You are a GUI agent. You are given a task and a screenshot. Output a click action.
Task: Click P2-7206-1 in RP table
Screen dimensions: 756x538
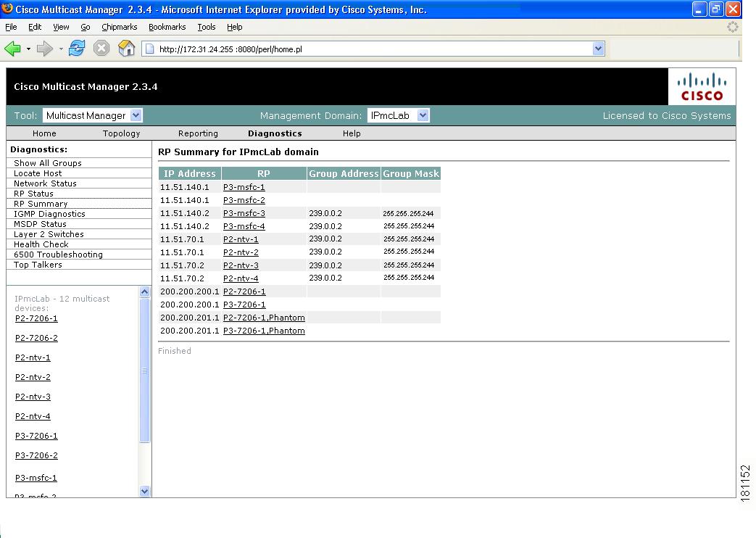point(244,291)
